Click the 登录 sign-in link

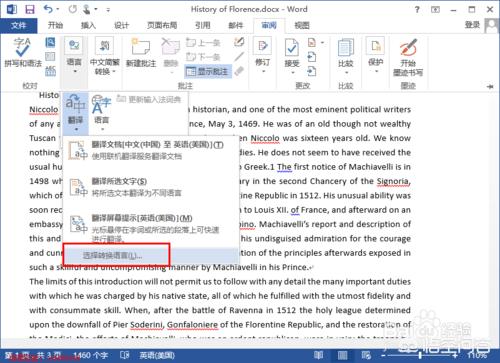point(472,25)
